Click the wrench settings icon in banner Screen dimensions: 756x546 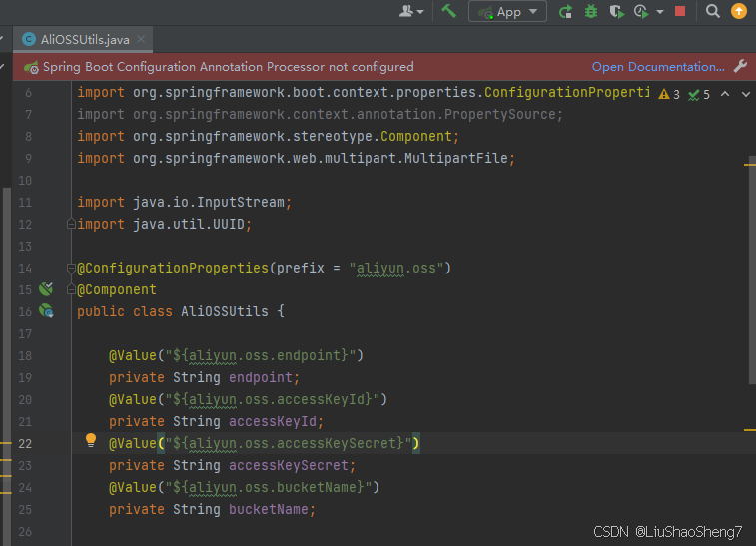741,66
